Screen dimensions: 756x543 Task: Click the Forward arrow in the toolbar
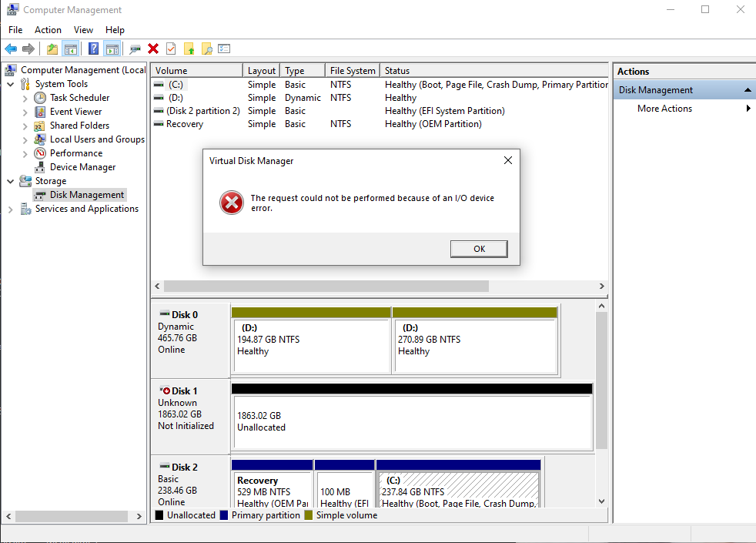pyautogui.click(x=28, y=49)
